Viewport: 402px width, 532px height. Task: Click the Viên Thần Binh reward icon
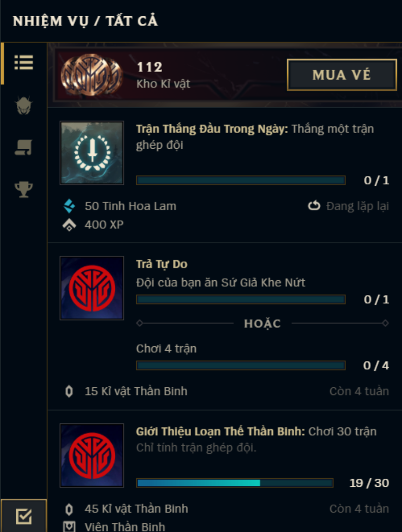click(x=69, y=526)
